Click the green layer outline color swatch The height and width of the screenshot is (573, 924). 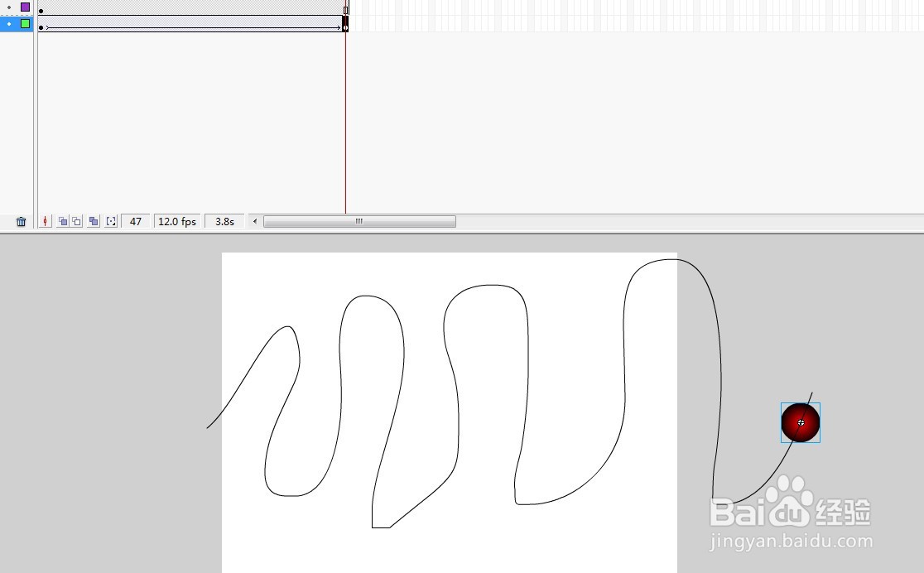tap(26, 23)
